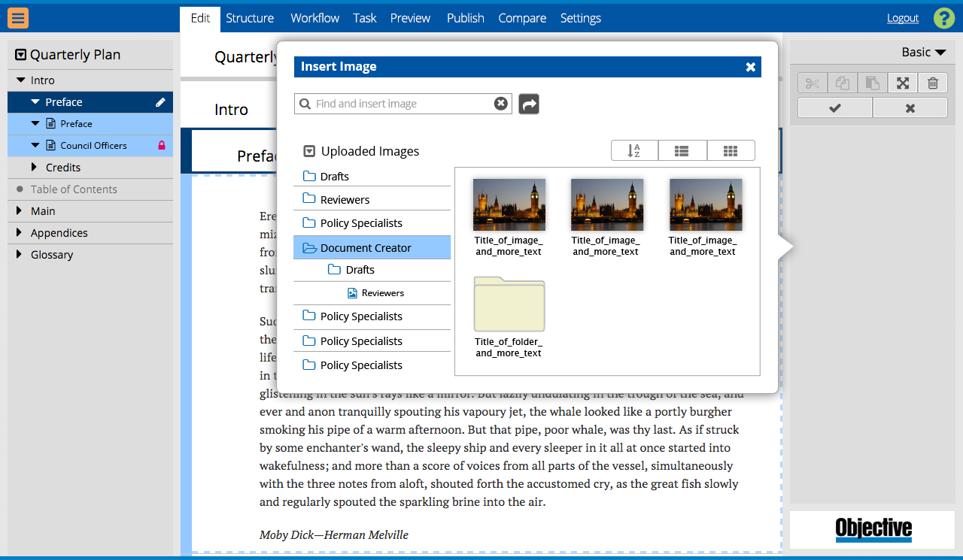Select the first Parliament image thumbnail
This screenshot has height=560, width=963.
[509, 204]
